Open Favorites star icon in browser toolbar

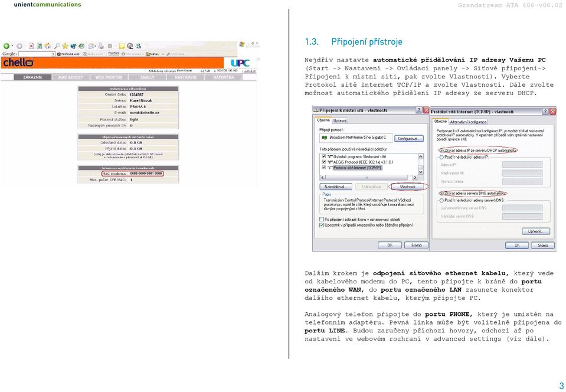click(65, 46)
